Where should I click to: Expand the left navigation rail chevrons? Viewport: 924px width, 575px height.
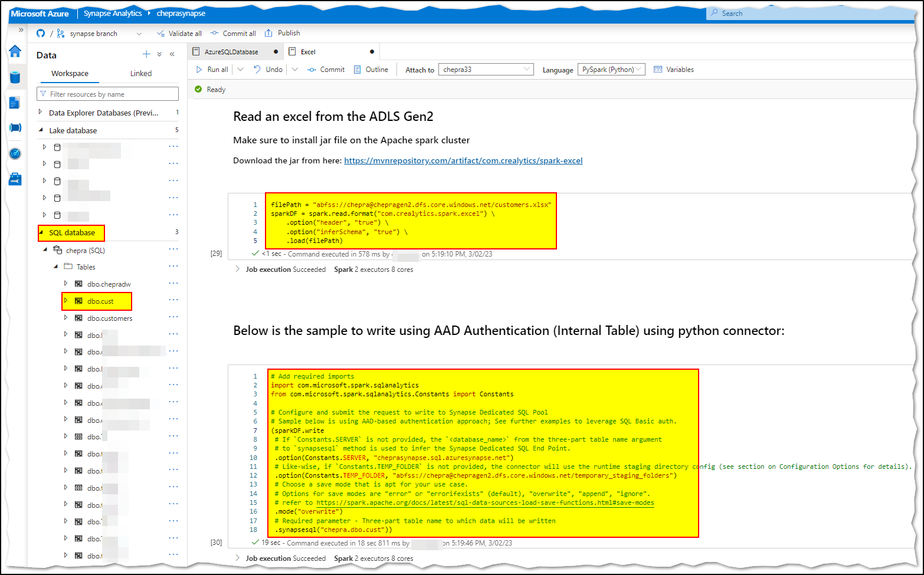pyautogui.click(x=21, y=29)
